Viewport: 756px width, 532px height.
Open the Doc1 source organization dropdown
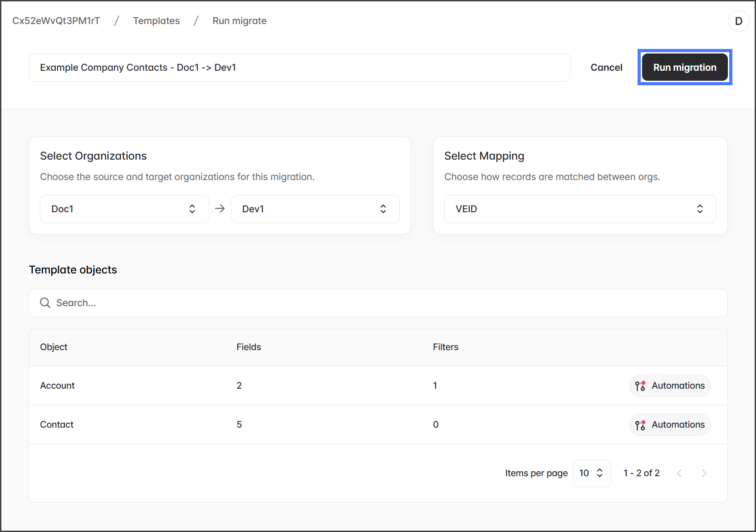pos(124,209)
